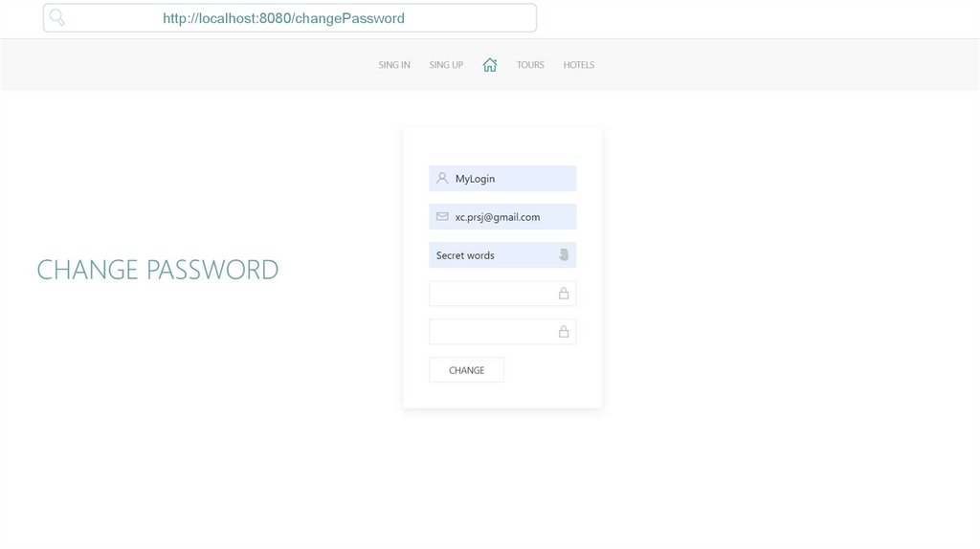Go to the home page via house icon
980x549 pixels.
(490, 65)
